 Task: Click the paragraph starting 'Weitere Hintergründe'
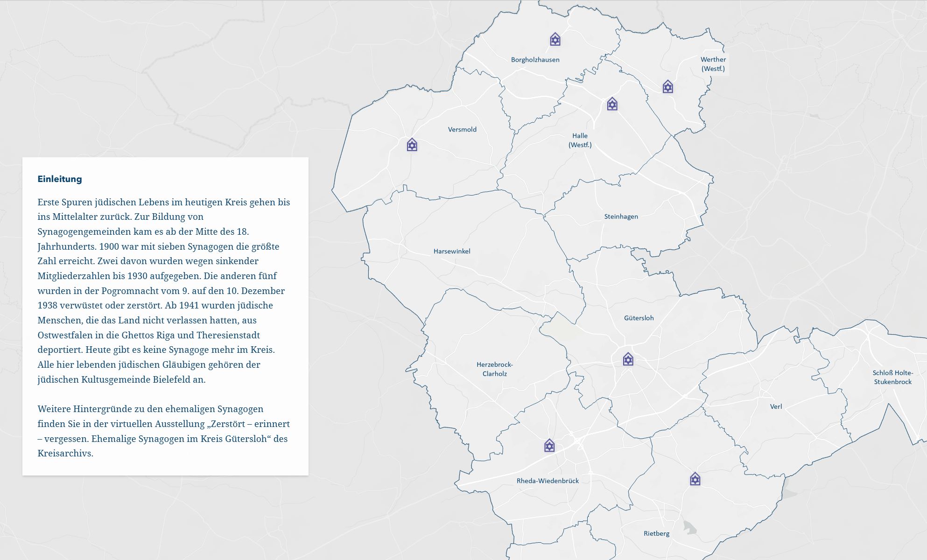click(x=164, y=431)
